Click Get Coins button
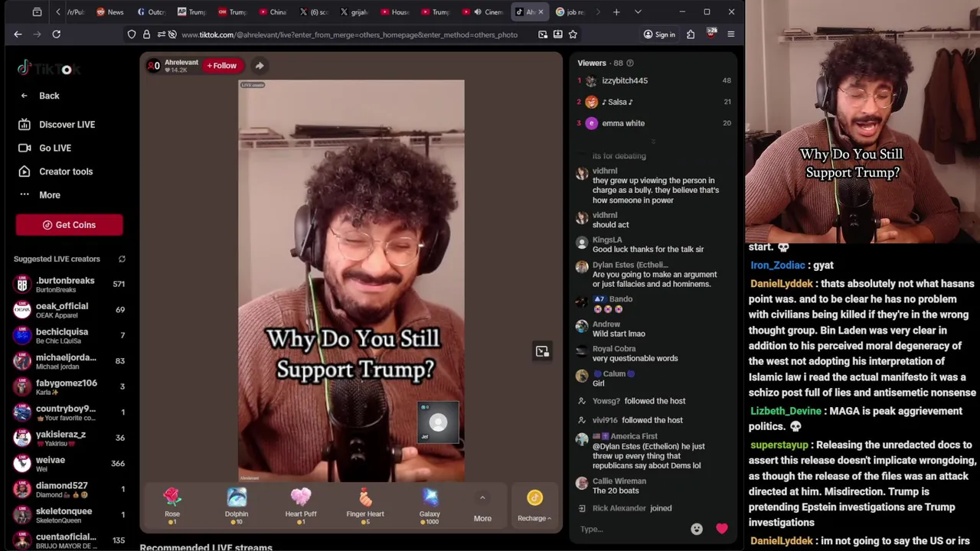The image size is (980, 551). coord(69,225)
